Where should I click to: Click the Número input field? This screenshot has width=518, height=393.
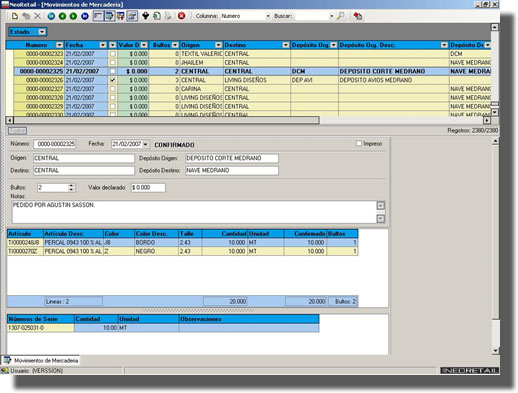pos(55,144)
